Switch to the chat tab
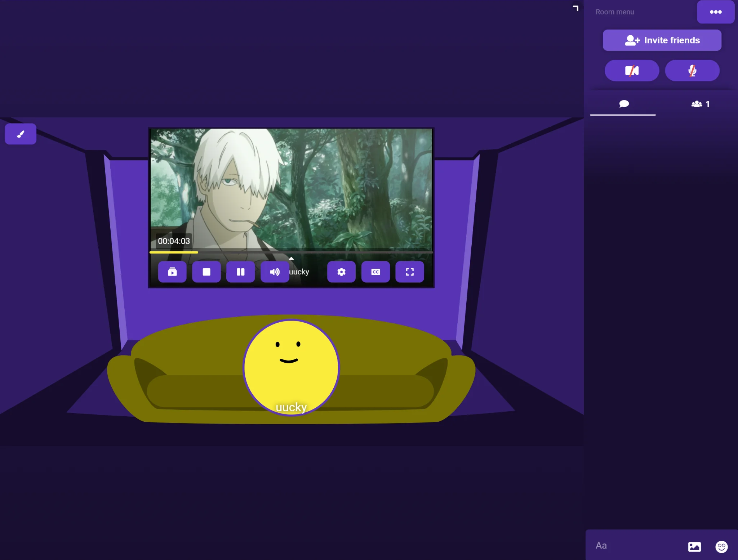 [x=623, y=104]
